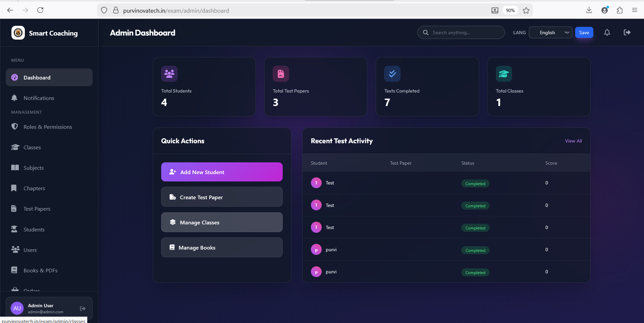
Task: Open the logout icon in the top bar
Action: pyautogui.click(x=627, y=32)
